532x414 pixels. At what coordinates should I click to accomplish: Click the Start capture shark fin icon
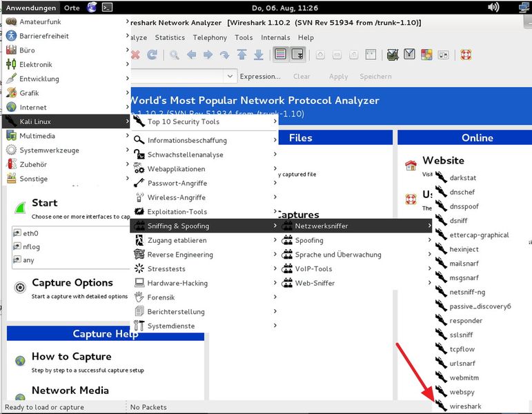21,207
